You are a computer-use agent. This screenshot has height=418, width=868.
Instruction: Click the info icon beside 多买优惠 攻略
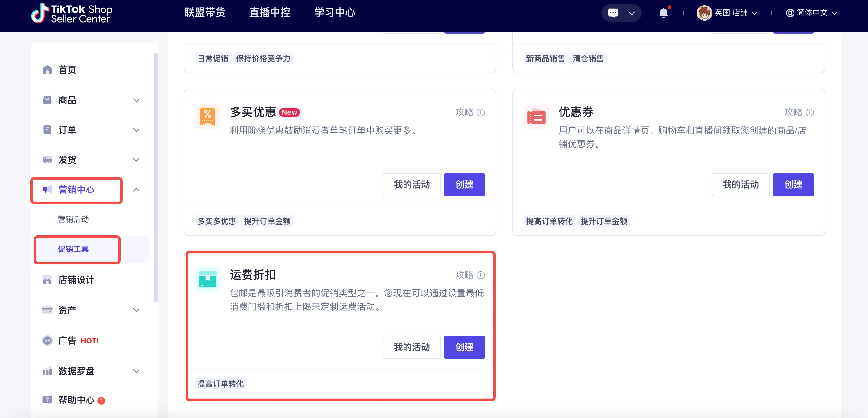(481, 112)
